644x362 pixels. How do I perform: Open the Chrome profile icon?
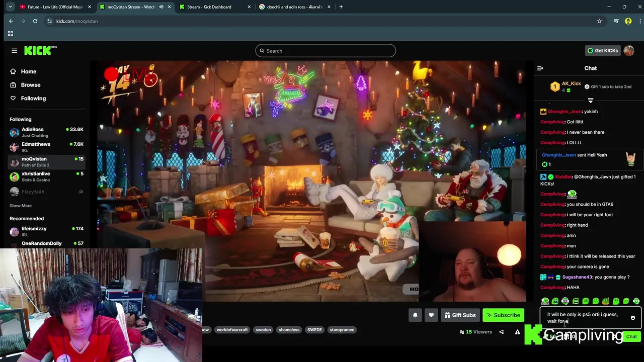[x=628, y=21]
